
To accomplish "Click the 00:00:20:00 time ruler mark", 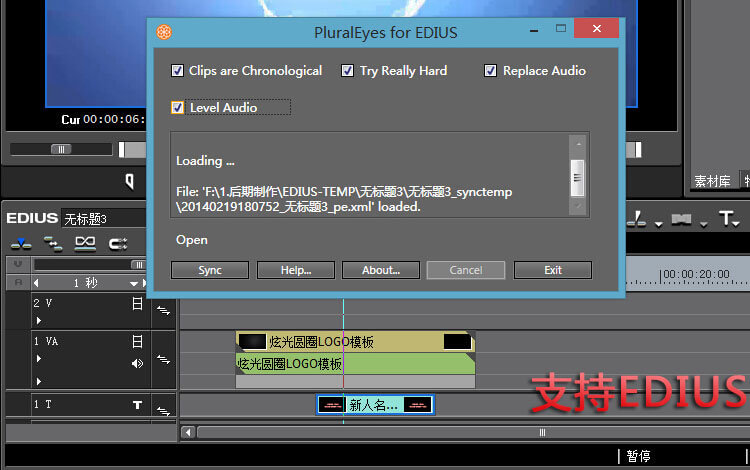I will coord(696,274).
